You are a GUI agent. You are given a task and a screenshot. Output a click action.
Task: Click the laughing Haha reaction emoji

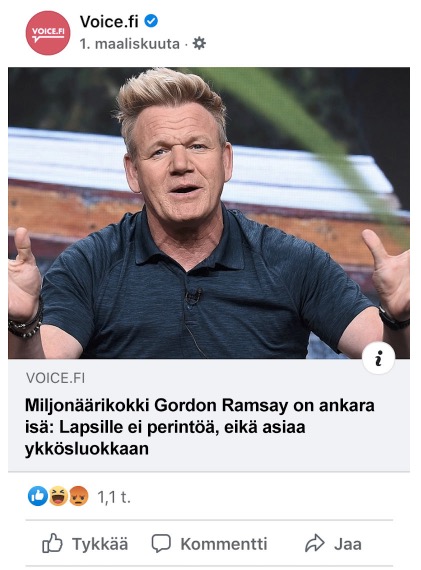pos(58,496)
